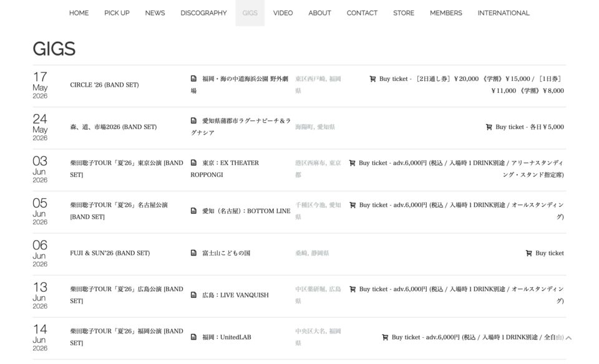Image resolution: width=599 pixels, height=364 pixels.
Task: Open the ABOUT page
Action: coord(319,13)
